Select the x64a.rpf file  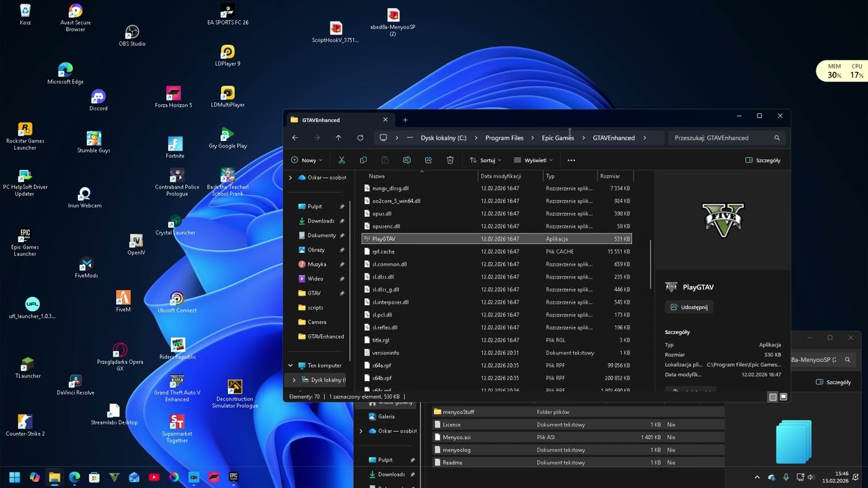click(496, 365)
